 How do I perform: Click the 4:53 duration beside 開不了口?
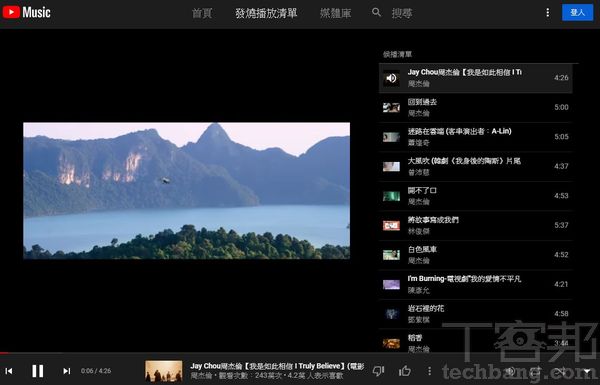561,196
